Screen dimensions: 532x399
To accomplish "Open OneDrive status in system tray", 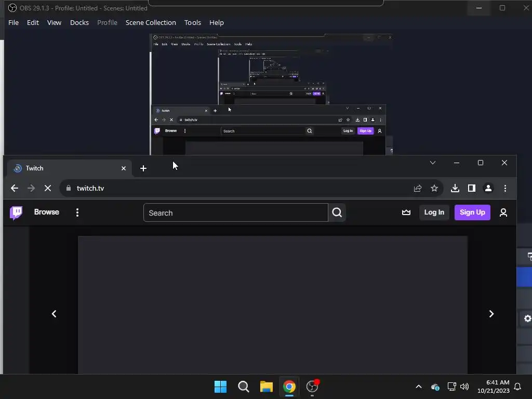I will pyautogui.click(x=435, y=387).
